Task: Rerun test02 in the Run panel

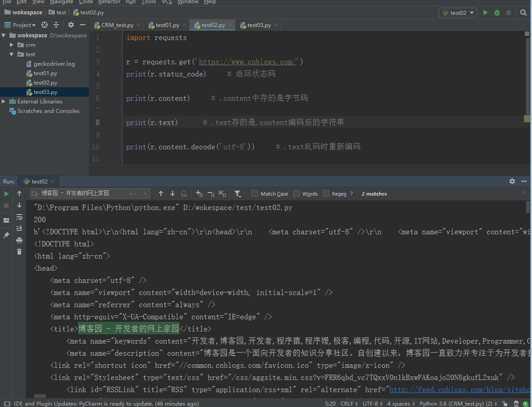Action: (6, 194)
